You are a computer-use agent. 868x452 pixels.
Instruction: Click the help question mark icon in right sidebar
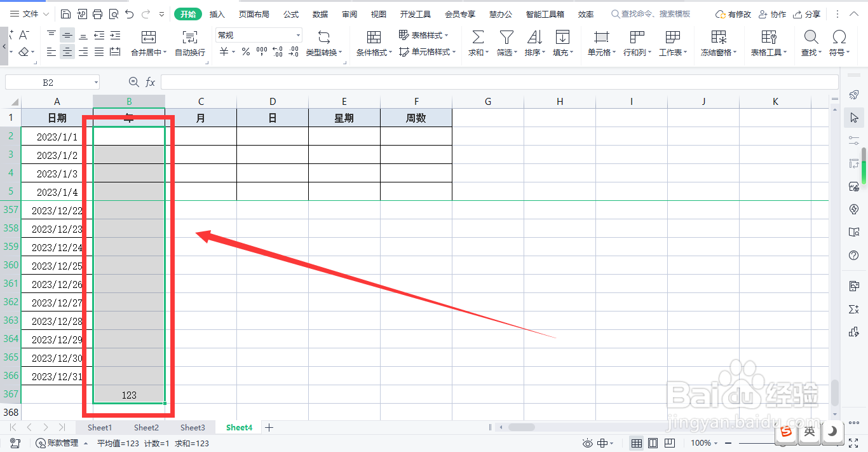[854, 256]
